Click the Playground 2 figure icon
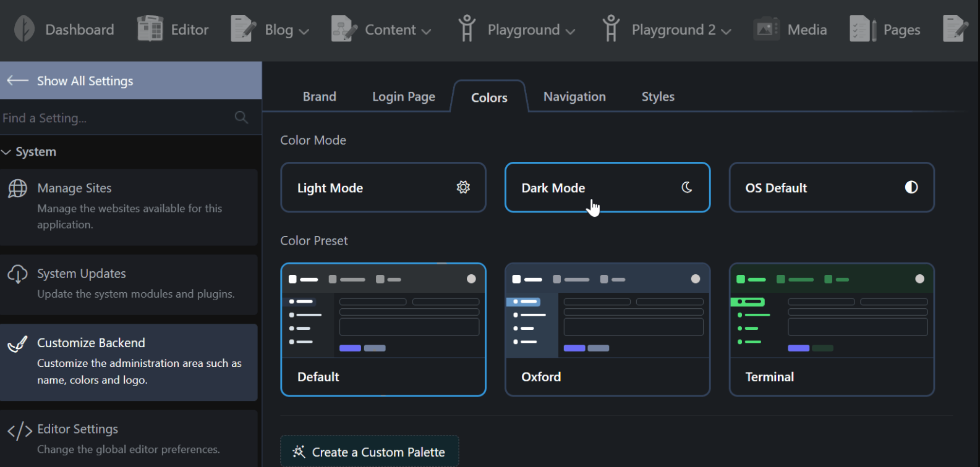 [x=611, y=29]
